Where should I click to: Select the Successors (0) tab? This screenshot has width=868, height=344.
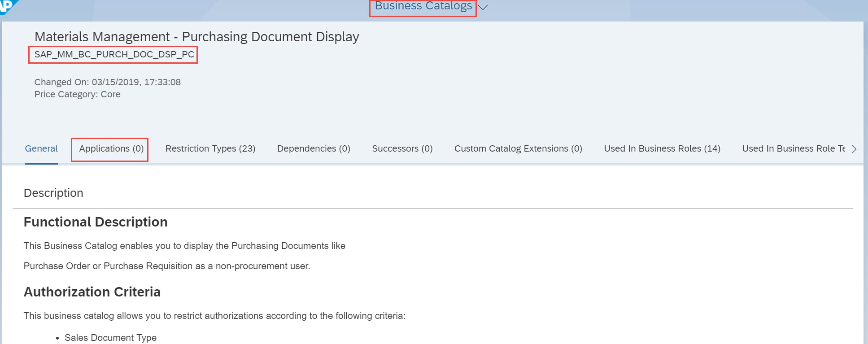tap(402, 148)
